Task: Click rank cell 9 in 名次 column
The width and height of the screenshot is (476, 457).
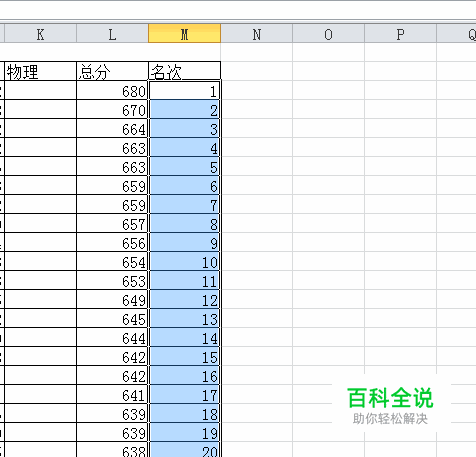Action: tap(184, 242)
